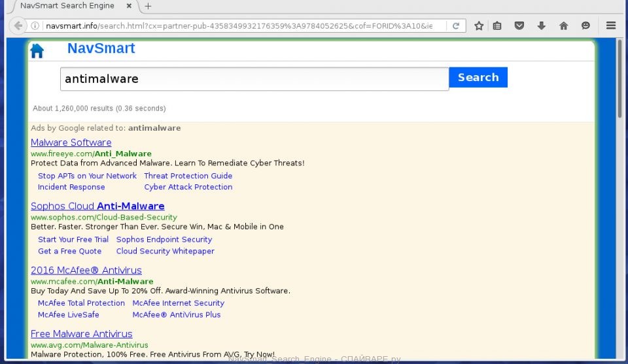Save page to Pocket icon
The width and height of the screenshot is (628, 364).
pyautogui.click(x=519, y=26)
